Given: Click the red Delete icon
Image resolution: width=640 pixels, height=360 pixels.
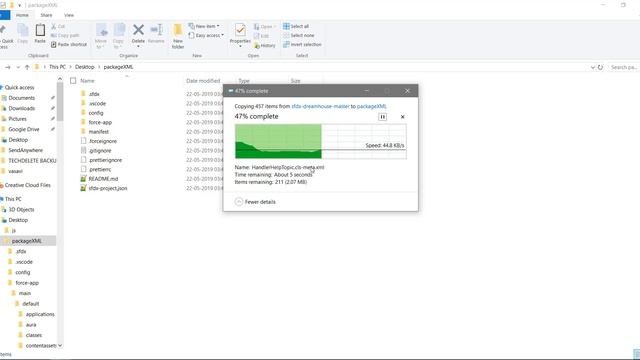Looking at the screenshot, I should (138, 33).
